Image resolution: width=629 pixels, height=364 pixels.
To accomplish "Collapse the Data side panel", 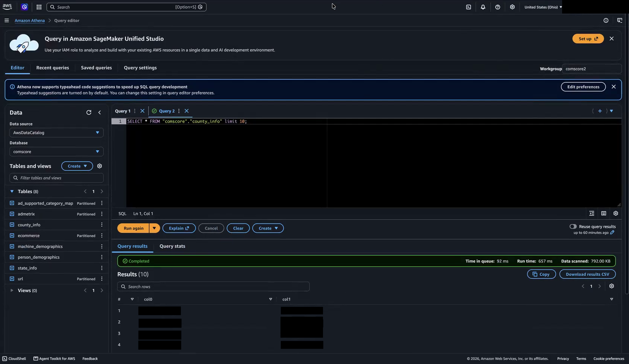I will click(x=100, y=112).
